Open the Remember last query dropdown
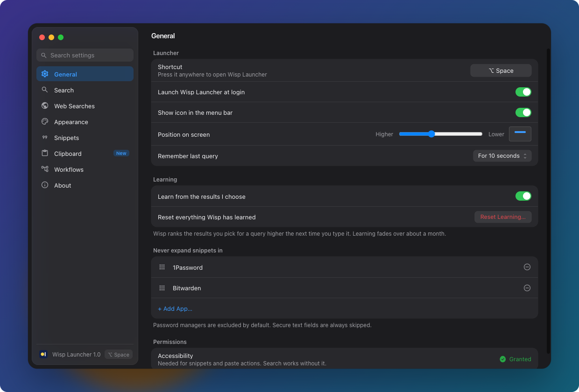Viewport: 579px width, 392px height. [502, 156]
